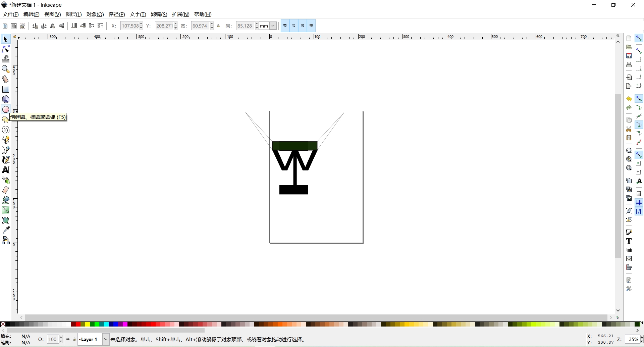644x347 pixels.
Task: Open the 帮助(H) menu
Action: (203, 14)
